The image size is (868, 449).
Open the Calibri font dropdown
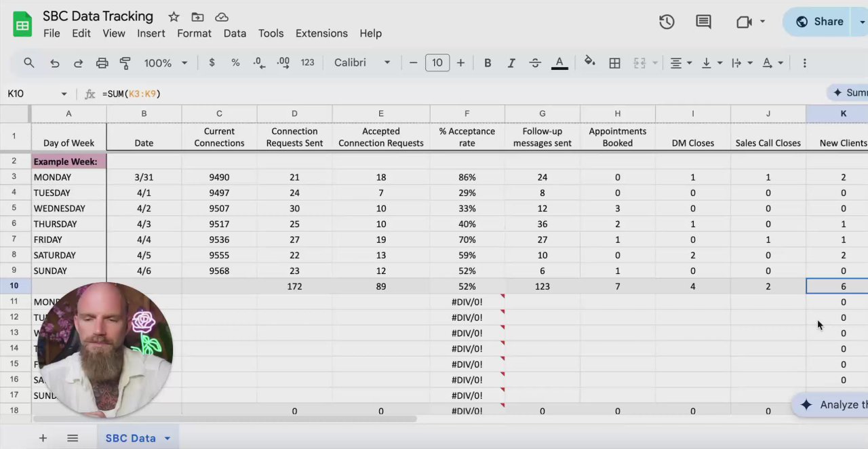tap(362, 62)
